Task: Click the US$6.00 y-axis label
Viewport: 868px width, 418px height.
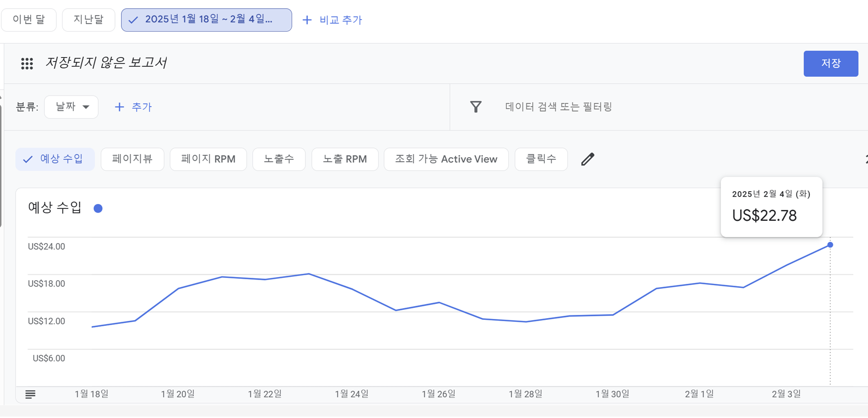Action: (49, 358)
